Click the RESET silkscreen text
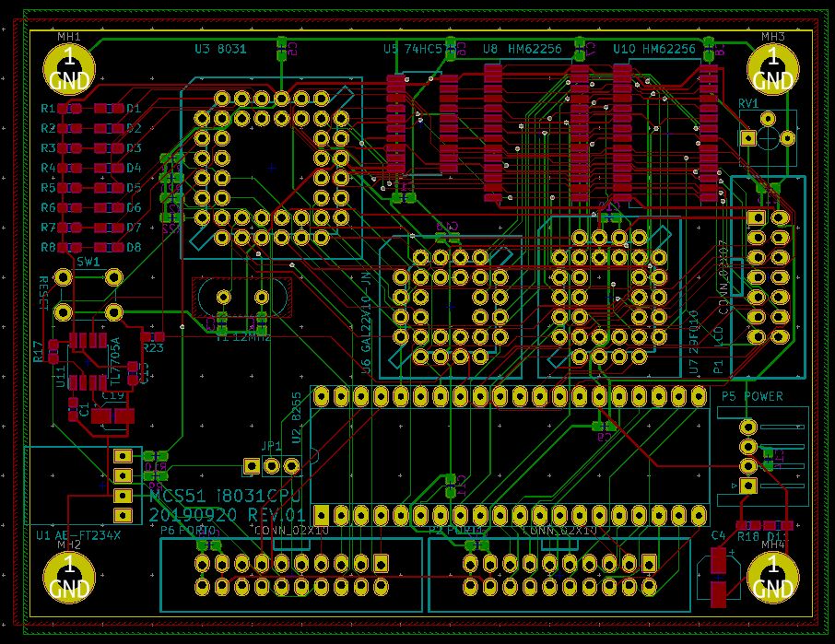 pos(43,293)
